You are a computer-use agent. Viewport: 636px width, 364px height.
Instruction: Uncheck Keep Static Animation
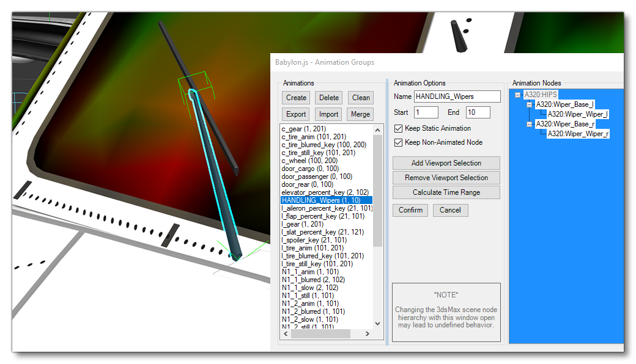click(x=398, y=128)
